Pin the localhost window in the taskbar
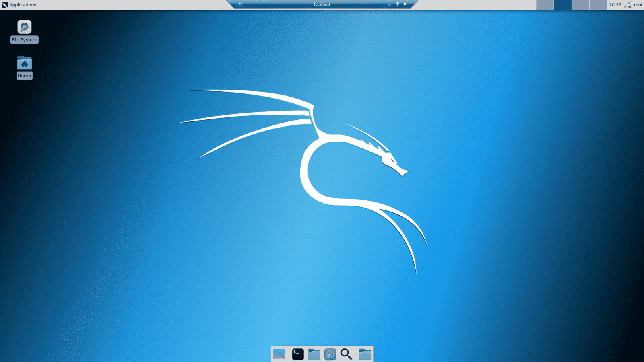The image size is (644, 362). coord(239,4)
